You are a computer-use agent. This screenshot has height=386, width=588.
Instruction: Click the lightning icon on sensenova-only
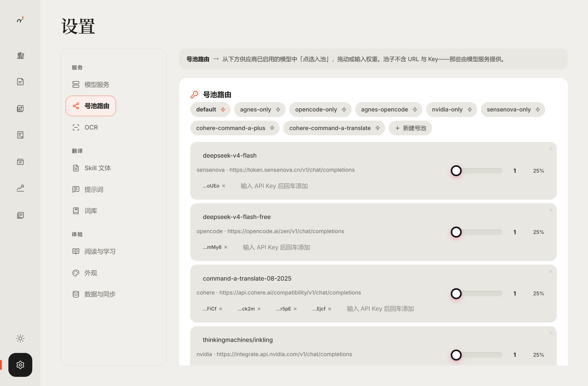tap(538, 110)
